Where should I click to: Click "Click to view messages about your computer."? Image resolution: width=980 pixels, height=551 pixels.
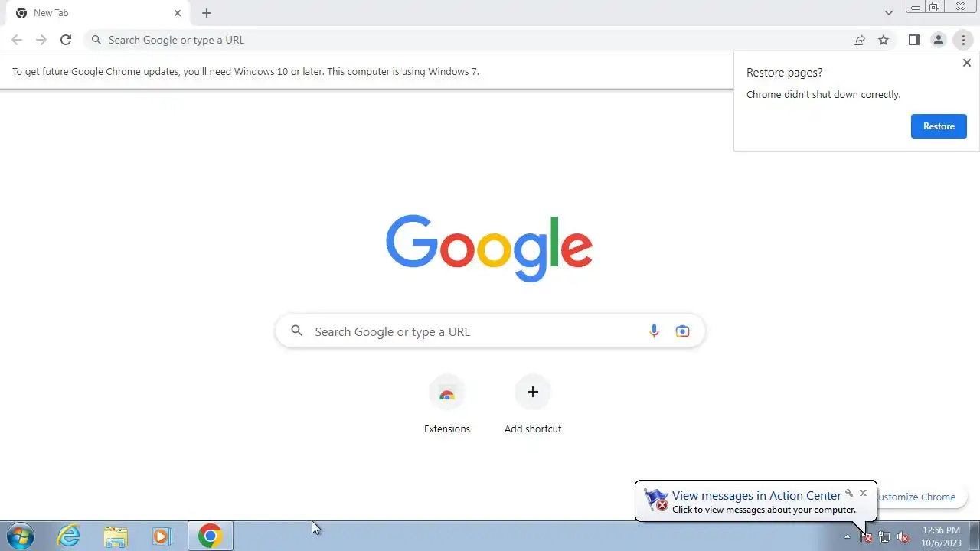point(764,510)
